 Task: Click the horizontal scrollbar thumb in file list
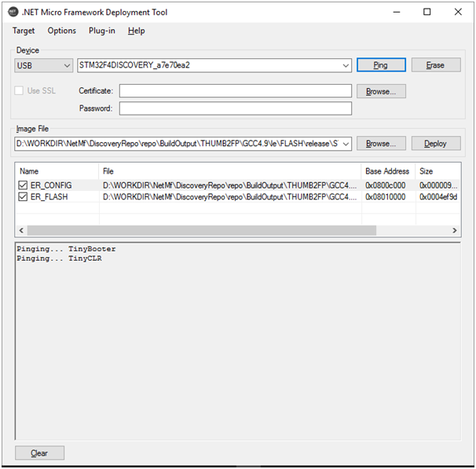pyautogui.click(x=202, y=230)
